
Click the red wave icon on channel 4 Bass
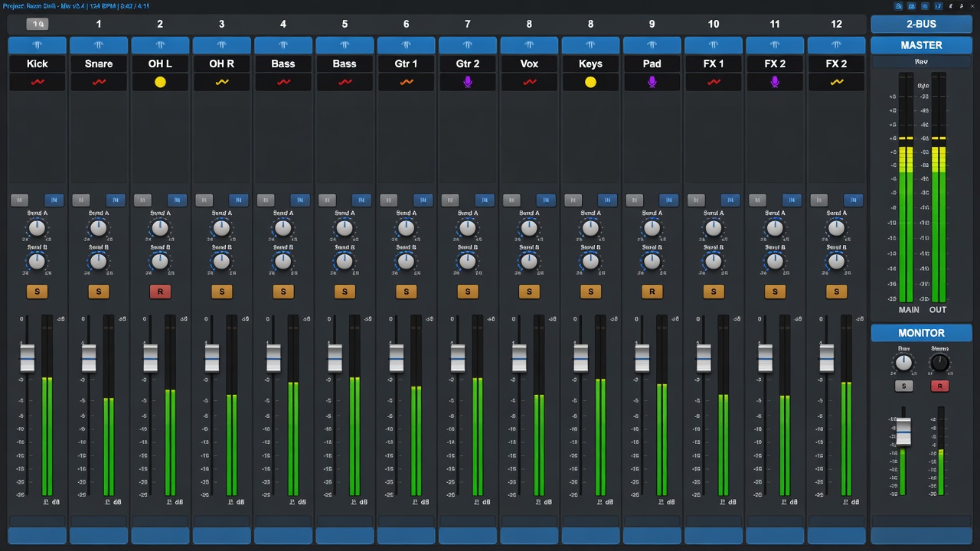(x=283, y=82)
